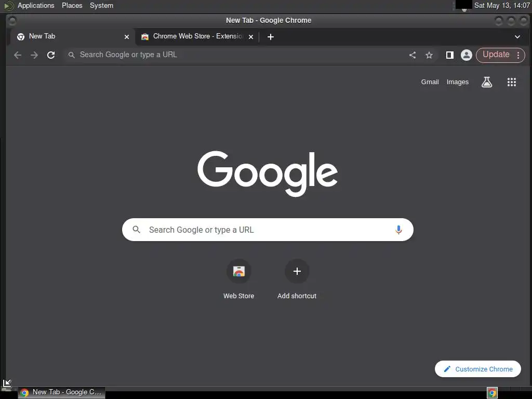Click the desktop logo icon beside Applications
Image resolution: width=532 pixels, height=399 pixels.
(x=9, y=6)
